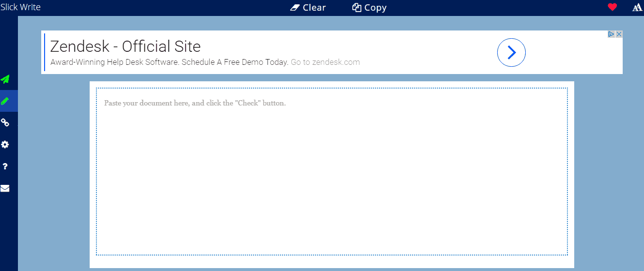Open help with the question mark icon

coord(5,166)
